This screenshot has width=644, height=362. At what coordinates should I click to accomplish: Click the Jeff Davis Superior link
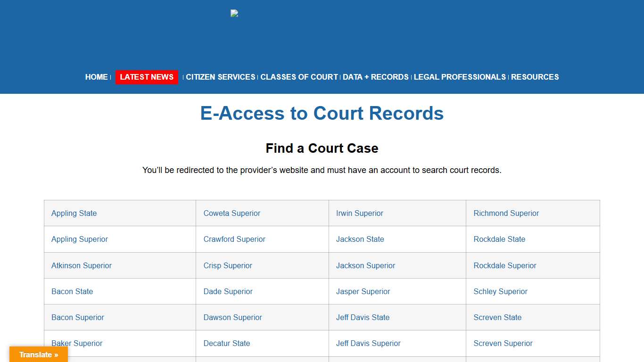368,343
